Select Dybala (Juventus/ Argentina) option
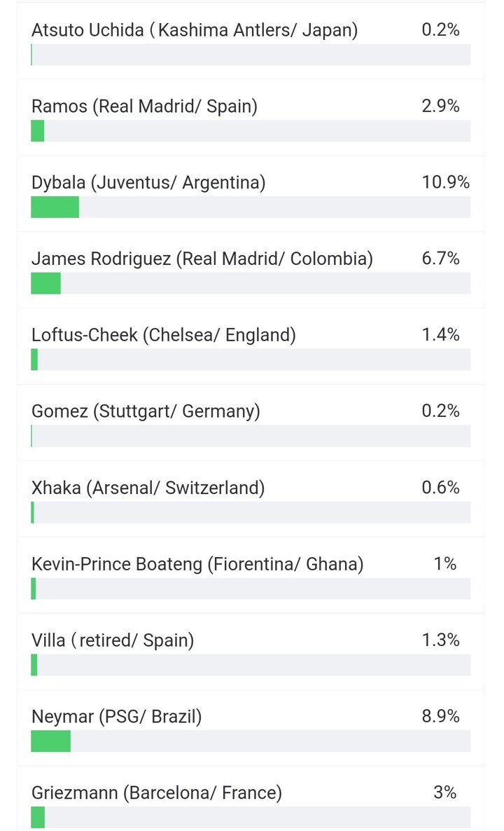Image resolution: width=504 pixels, height=831 pixels. click(x=148, y=183)
